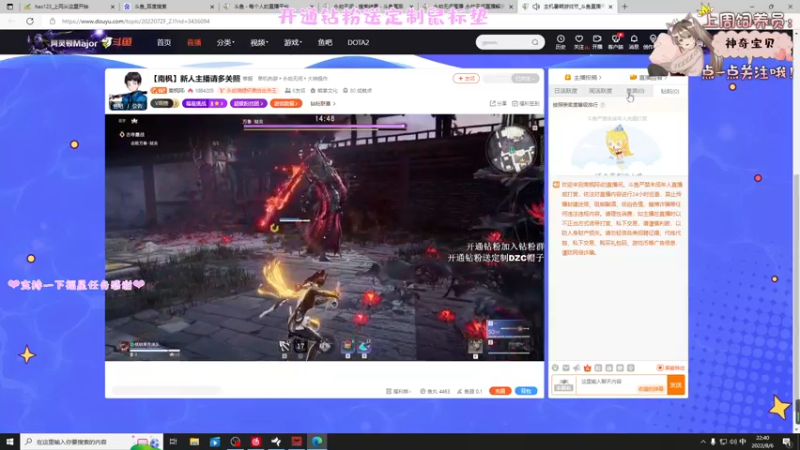Toggle the 屏蔽特效 block-effects option
The image size is (800, 450).
coord(671,368)
